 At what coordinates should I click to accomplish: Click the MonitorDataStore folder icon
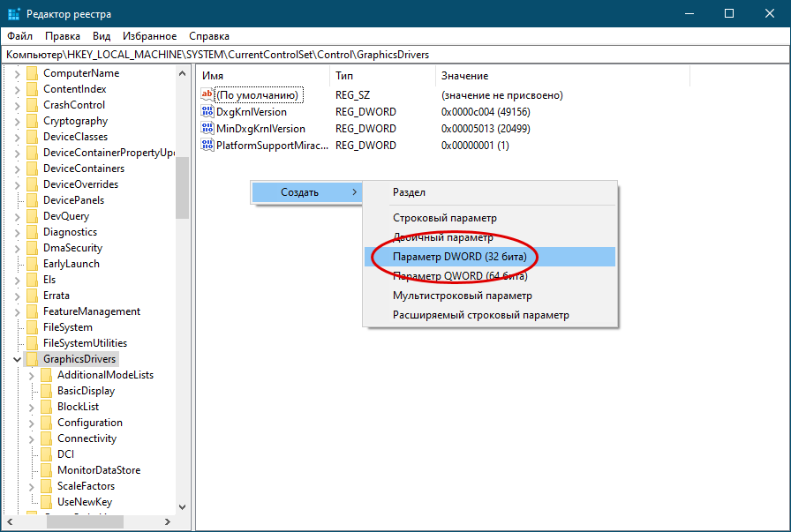[47, 470]
